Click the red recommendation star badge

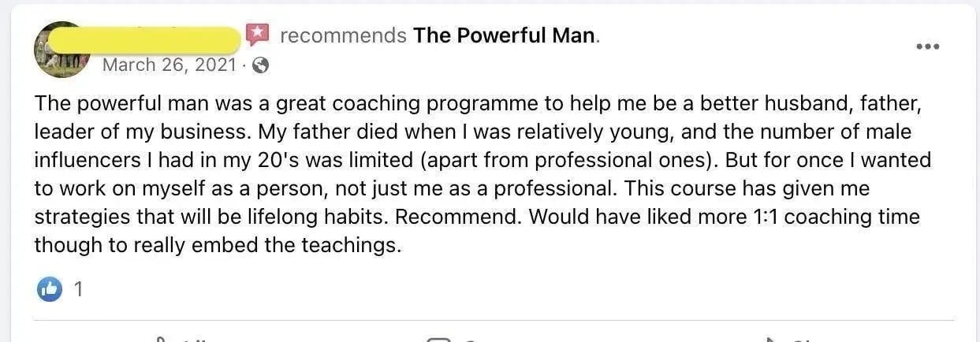[x=257, y=35]
